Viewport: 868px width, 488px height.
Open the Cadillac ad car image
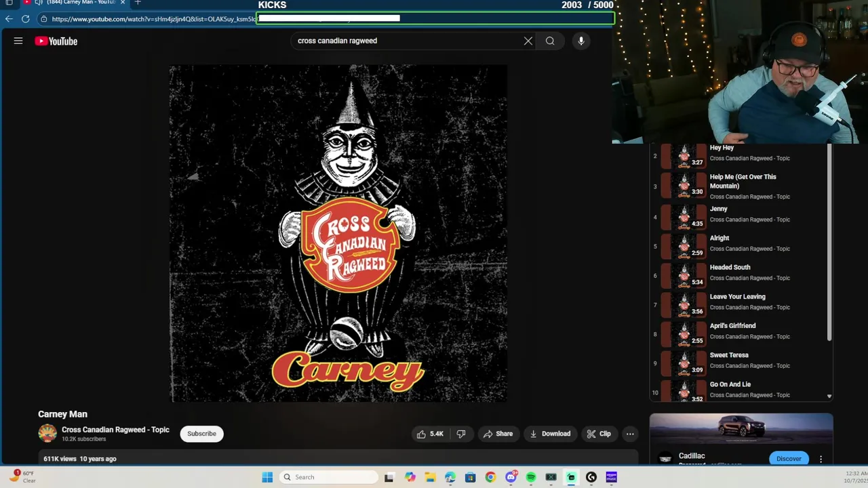741,430
